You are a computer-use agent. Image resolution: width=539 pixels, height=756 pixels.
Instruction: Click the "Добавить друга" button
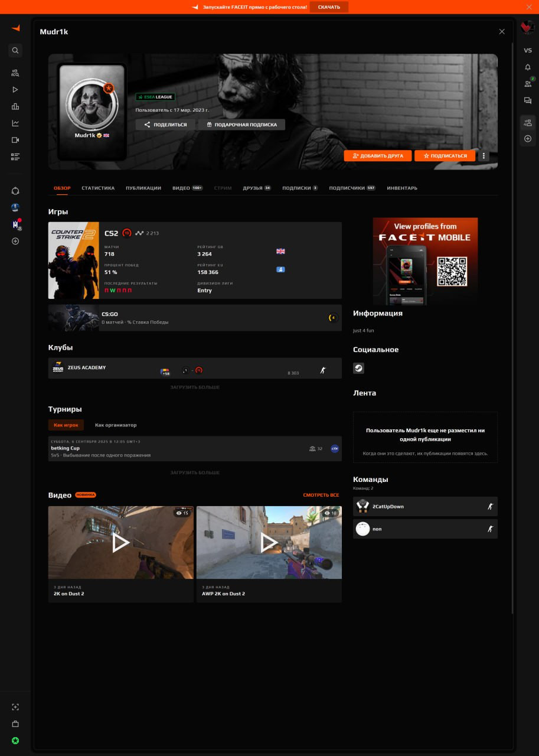coord(378,156)
